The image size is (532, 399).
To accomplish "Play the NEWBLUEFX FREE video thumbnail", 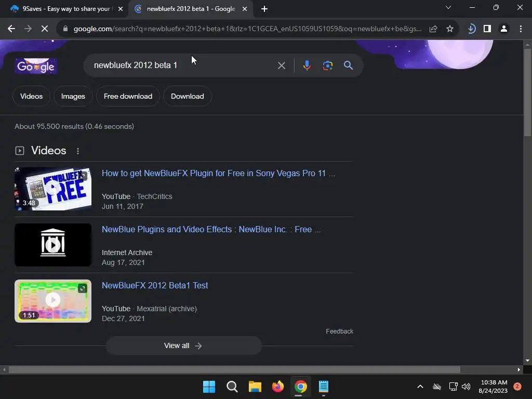I will click(x=53, y=189).
